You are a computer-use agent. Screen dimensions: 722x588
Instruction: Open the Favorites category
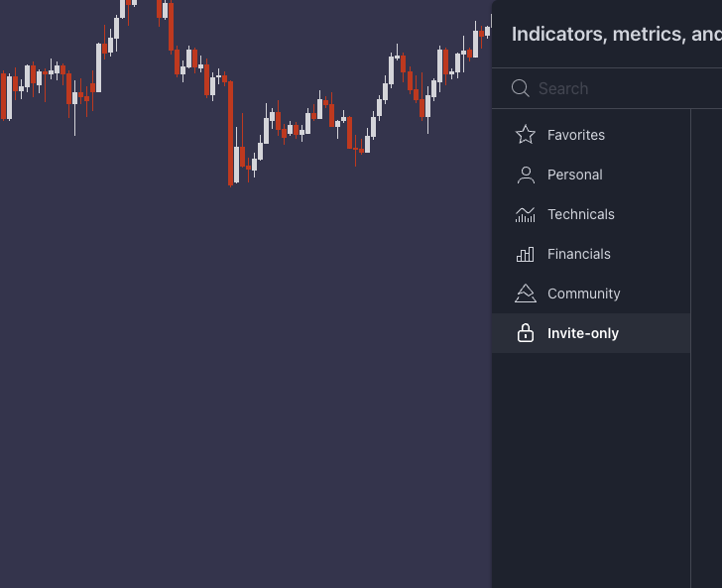(x=575, y=135)
